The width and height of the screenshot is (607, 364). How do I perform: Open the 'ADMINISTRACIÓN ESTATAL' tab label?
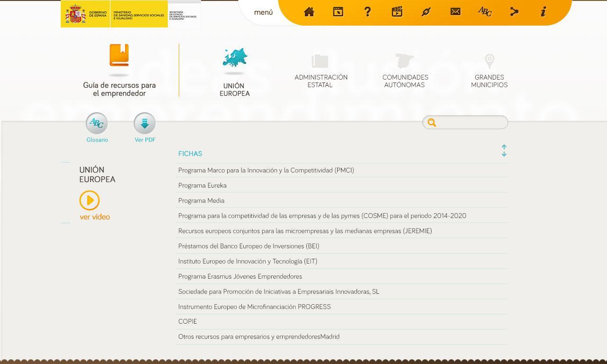click(x=321, y=81)
